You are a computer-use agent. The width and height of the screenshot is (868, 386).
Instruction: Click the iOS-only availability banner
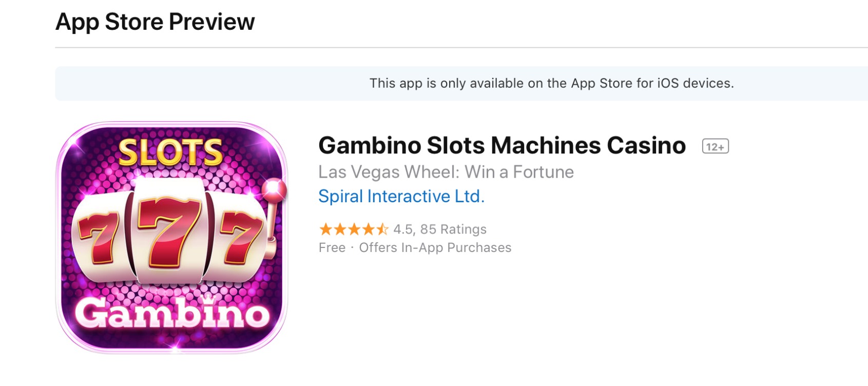(x=551, y=83)
